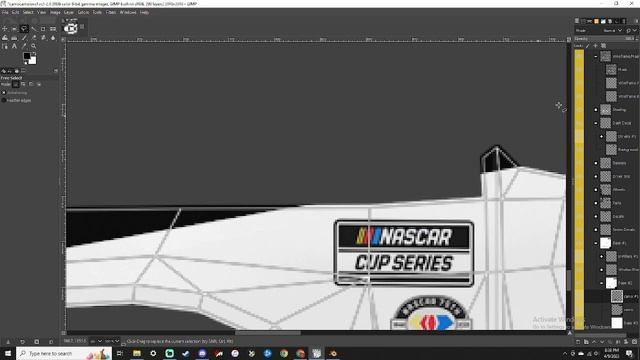The width and height of the screenshot is (640, 360).
Task: Set selection mode to Intersect
Action: click(39, 84)
